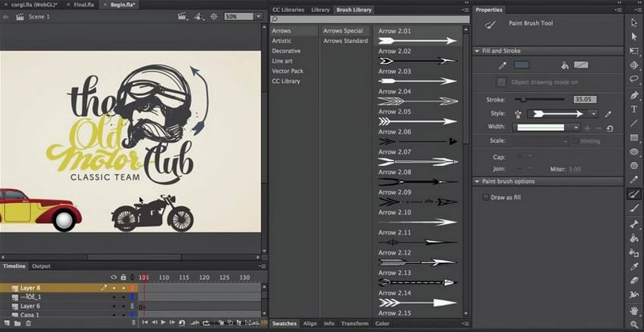
Task: Select the active Paint Brush tool
Action: [x=634, y=194]
